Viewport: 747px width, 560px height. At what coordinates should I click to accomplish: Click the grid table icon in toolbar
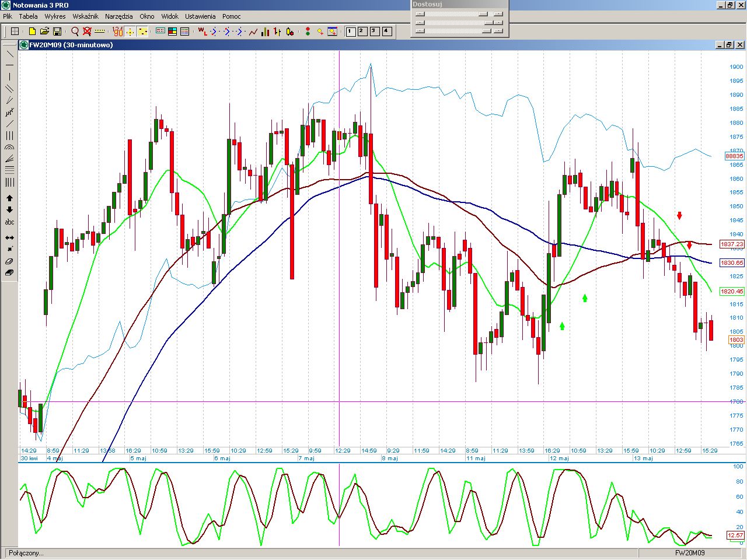tap(15, 32)
